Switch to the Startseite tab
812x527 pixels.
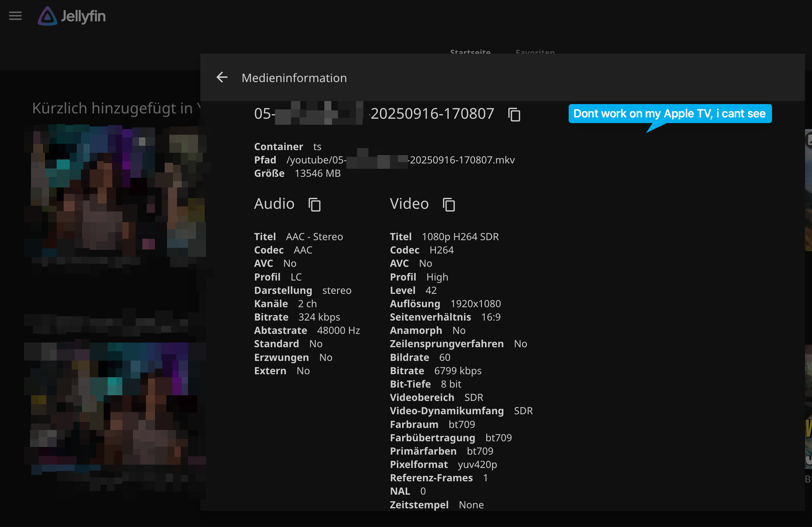pos(470,52)
